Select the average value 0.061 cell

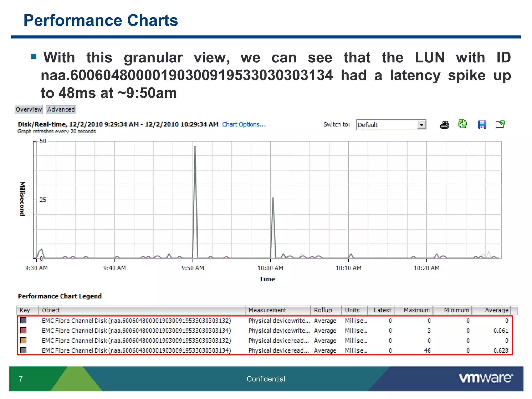(x=501, y=331)
